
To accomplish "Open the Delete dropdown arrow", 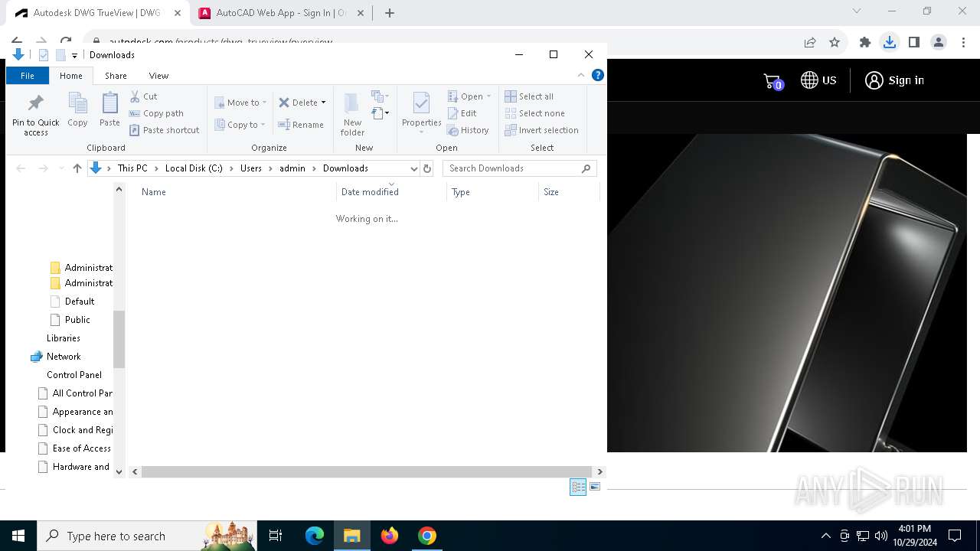I will 323,103.
